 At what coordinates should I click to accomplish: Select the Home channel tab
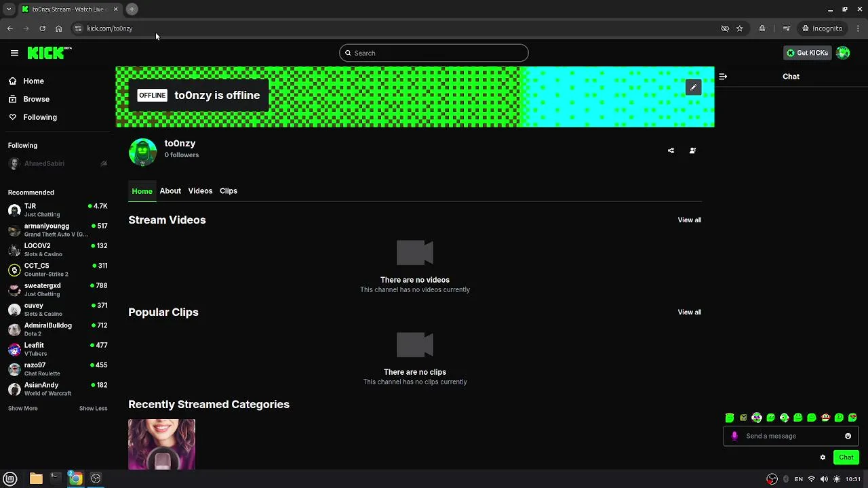pyautogui.click(x=142, y=191)
